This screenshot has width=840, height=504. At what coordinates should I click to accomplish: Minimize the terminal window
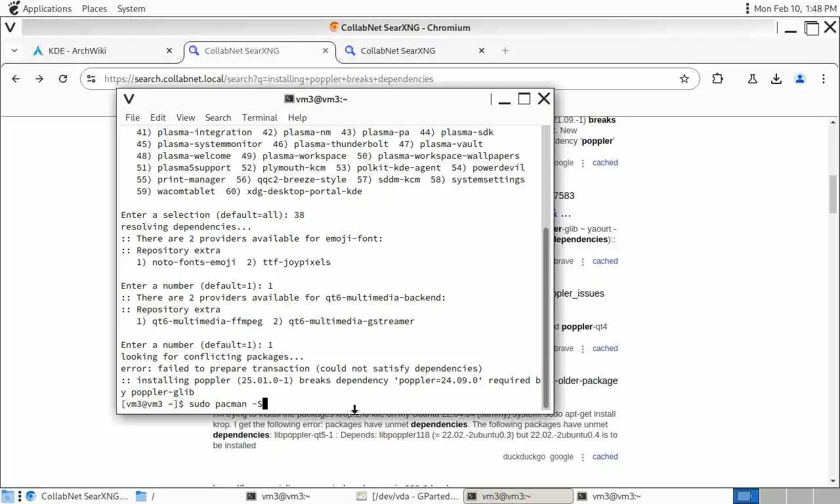pyautogui.click(x=504, y=99)
